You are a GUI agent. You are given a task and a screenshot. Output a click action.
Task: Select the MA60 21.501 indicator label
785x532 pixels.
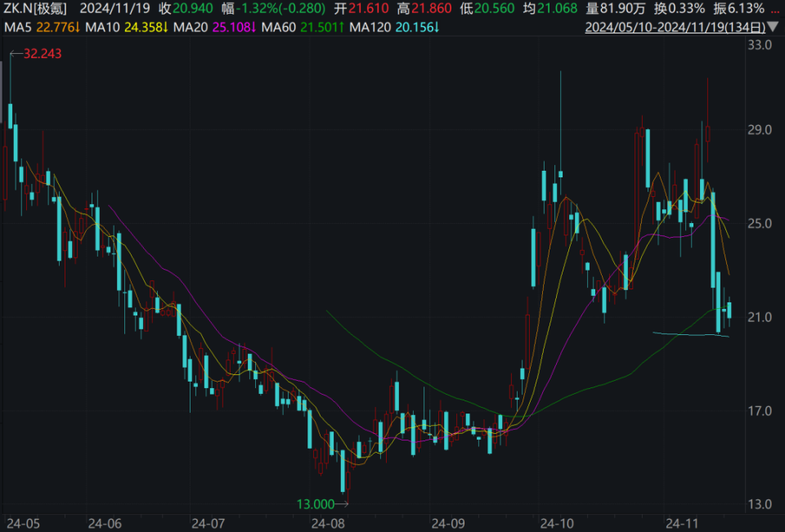[303, 27]
